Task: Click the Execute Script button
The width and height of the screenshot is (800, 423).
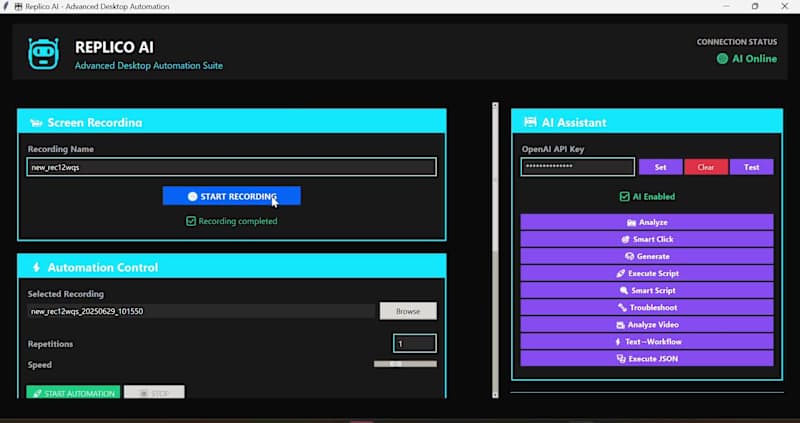Action: (647, 273)
